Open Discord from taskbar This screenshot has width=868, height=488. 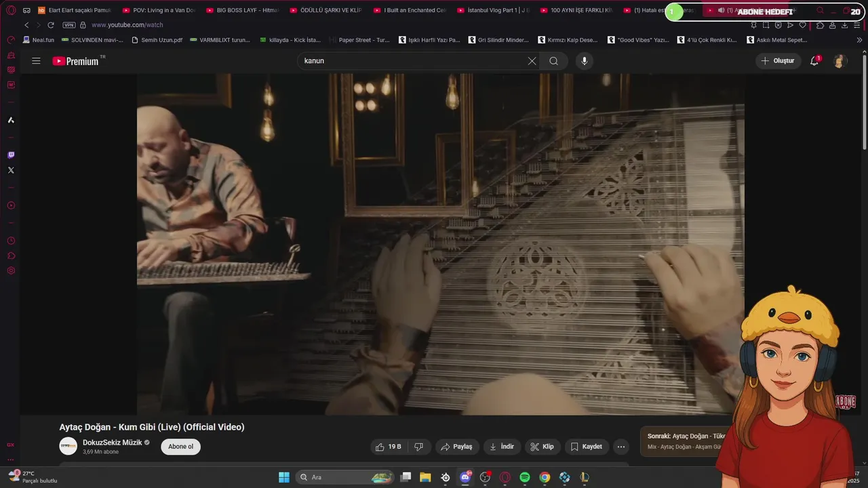coord(465,477)
